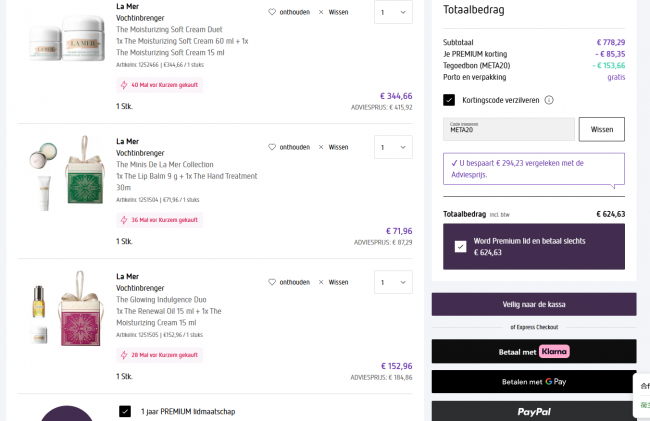Delete Glowing Indulgence Duo using X icon
This screenshot has width=650, height=421.
click(321, 282)
